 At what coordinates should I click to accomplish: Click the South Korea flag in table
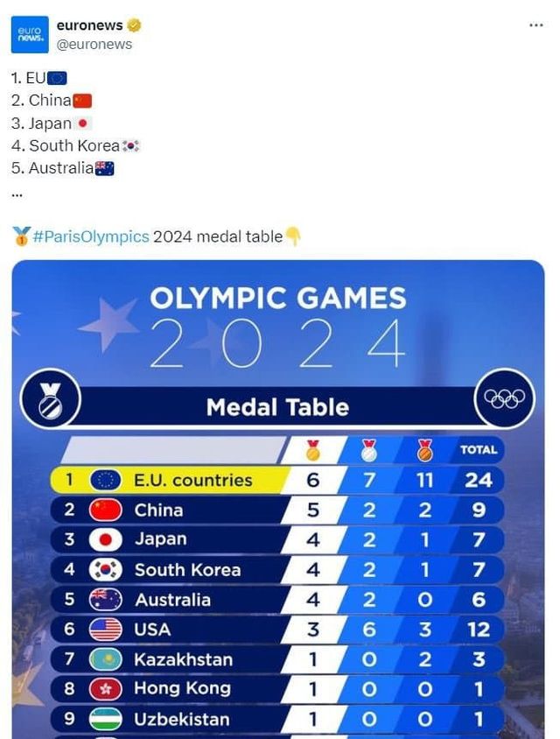pos(105,570)
